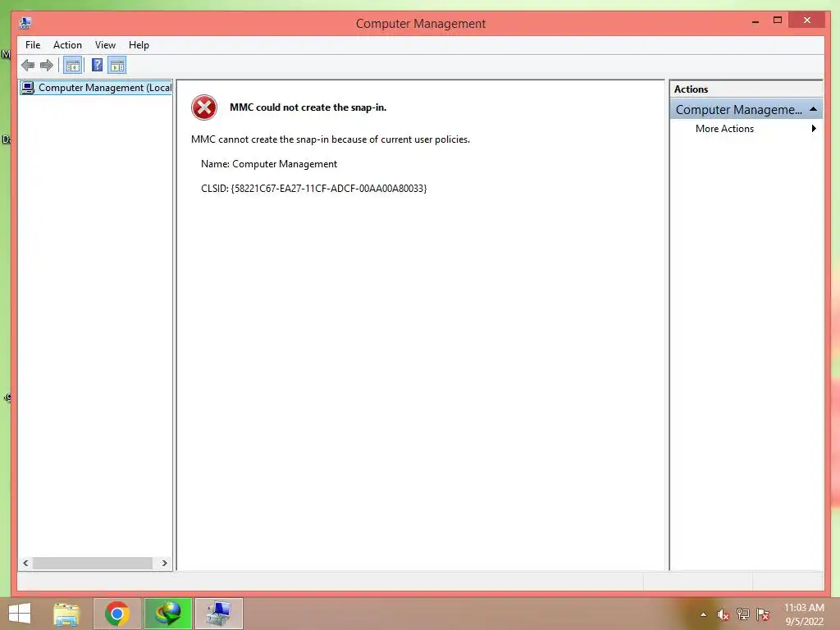Minimize the Computer Management window
Screen dimensions: 840x630
point(756,21)
